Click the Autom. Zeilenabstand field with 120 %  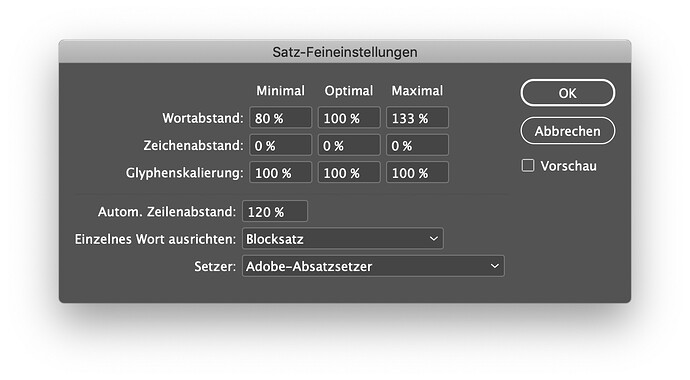point(275,212)
